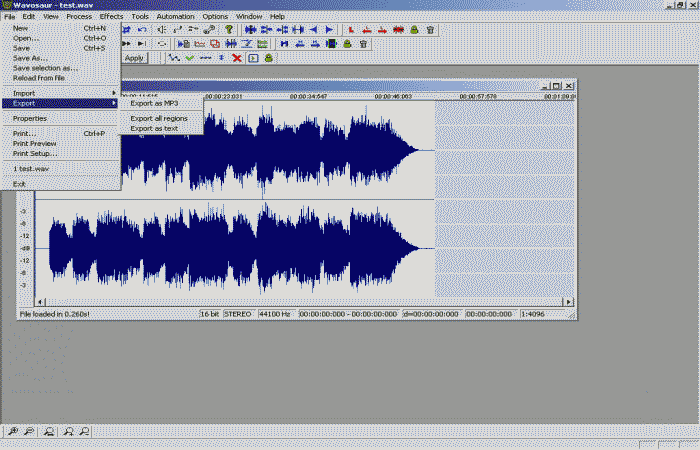Click the waveform horizontal scrollbar right arrow

tap(569, 301)
